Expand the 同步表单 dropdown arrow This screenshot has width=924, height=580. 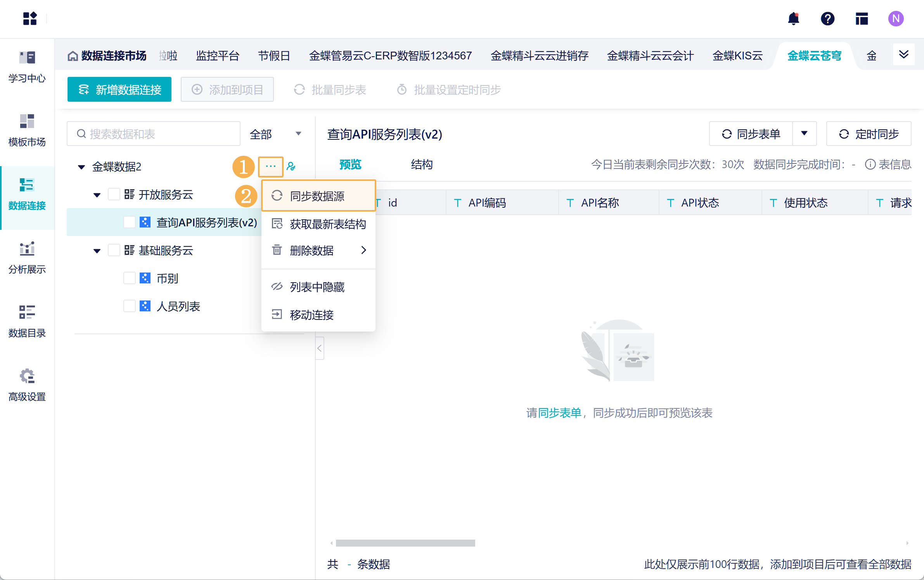coord(804,134)
